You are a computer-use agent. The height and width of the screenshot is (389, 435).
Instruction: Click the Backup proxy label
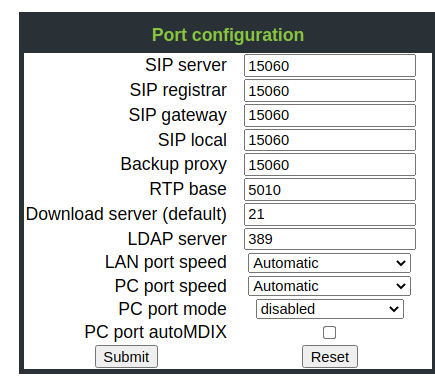pyautogui.click(x=173, y=165)
